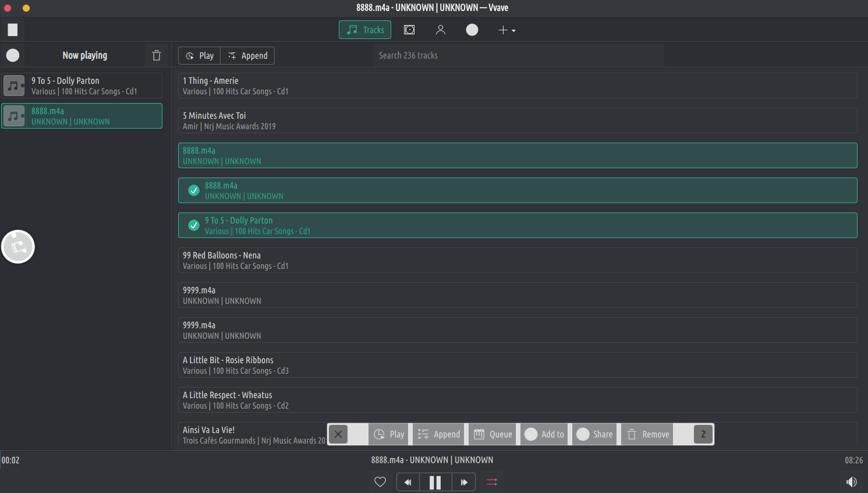
Task: Remove selected tracks via the Remove button
Action: click(648, 434)
